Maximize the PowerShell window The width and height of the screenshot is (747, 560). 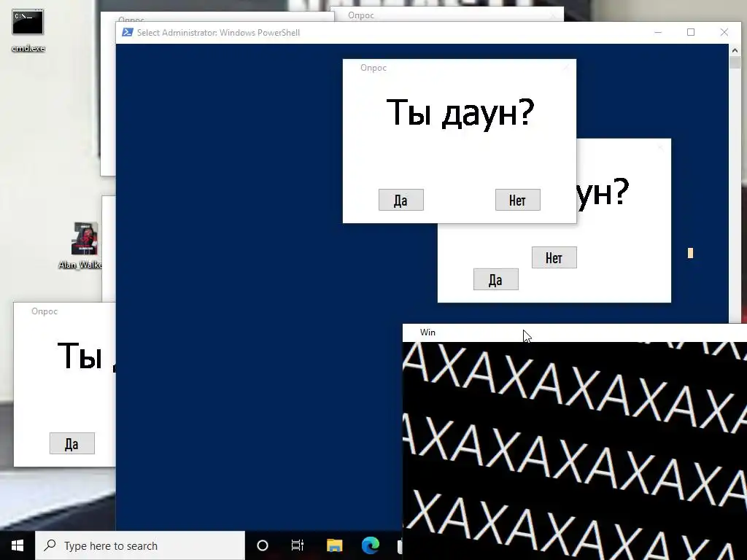tap(691, 32)
